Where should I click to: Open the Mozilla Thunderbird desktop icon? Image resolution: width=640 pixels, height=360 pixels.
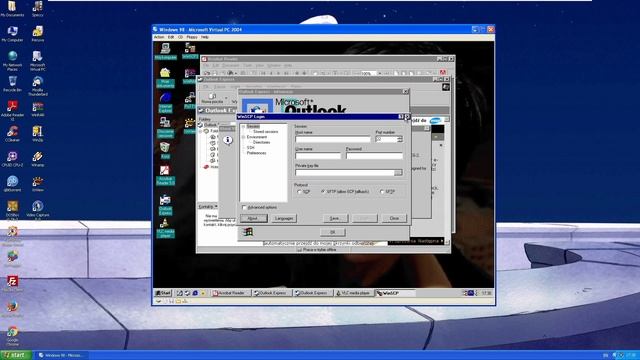point(38,86)
